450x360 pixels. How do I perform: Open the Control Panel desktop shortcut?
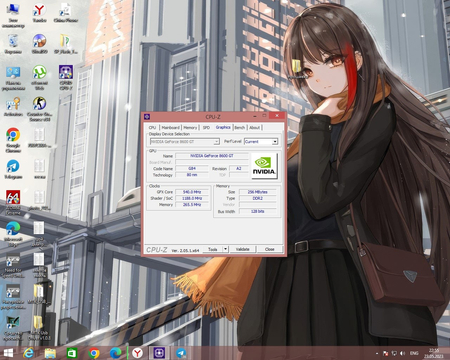click(x=13, y=77)
